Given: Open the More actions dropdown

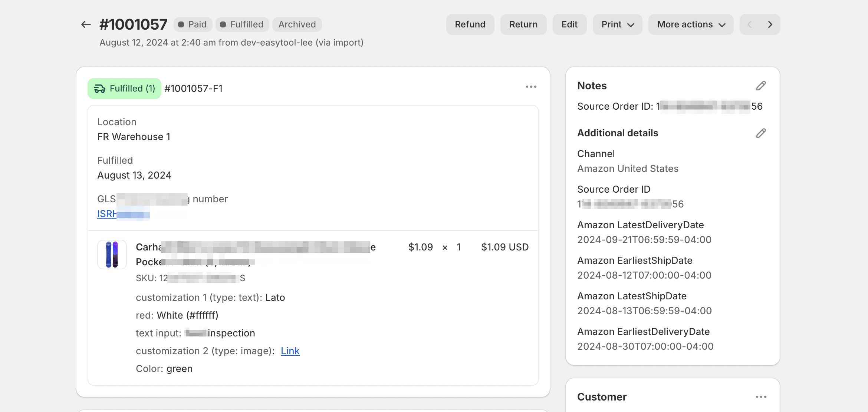Looking at the screenshot, I should [690, 24].
